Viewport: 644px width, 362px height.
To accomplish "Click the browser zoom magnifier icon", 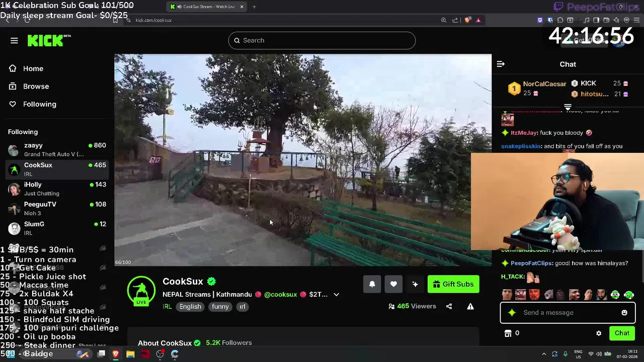I will pos(443,20).
